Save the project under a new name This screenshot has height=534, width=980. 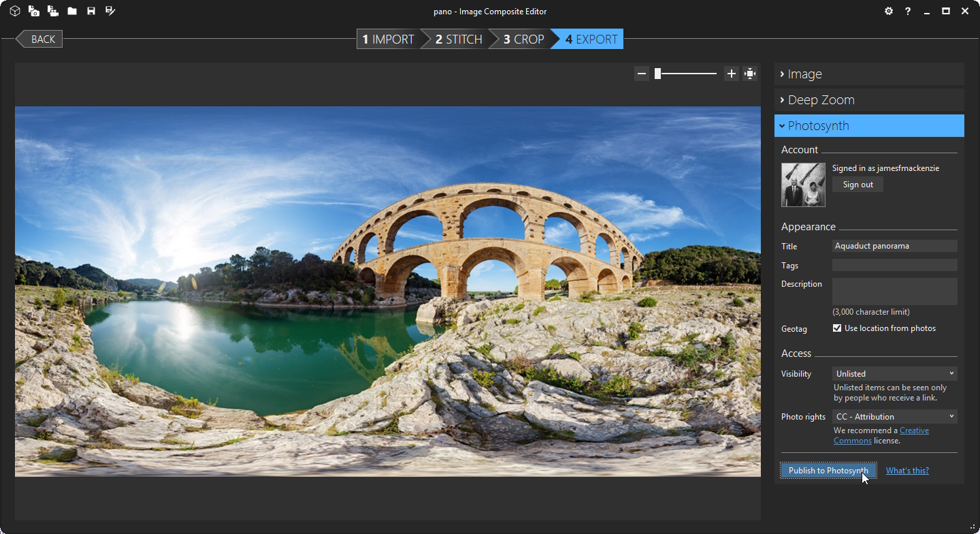110,11
